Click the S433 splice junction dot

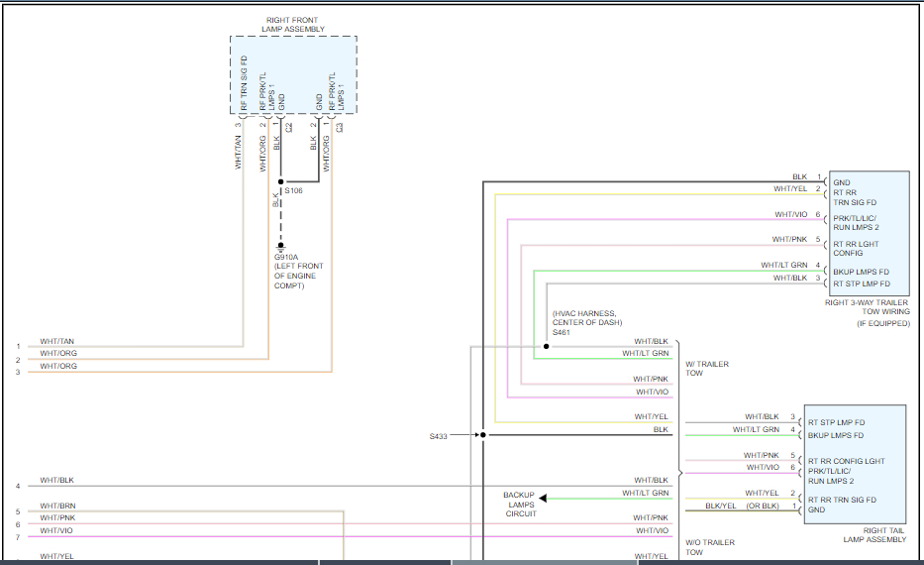tap(483, 435)
